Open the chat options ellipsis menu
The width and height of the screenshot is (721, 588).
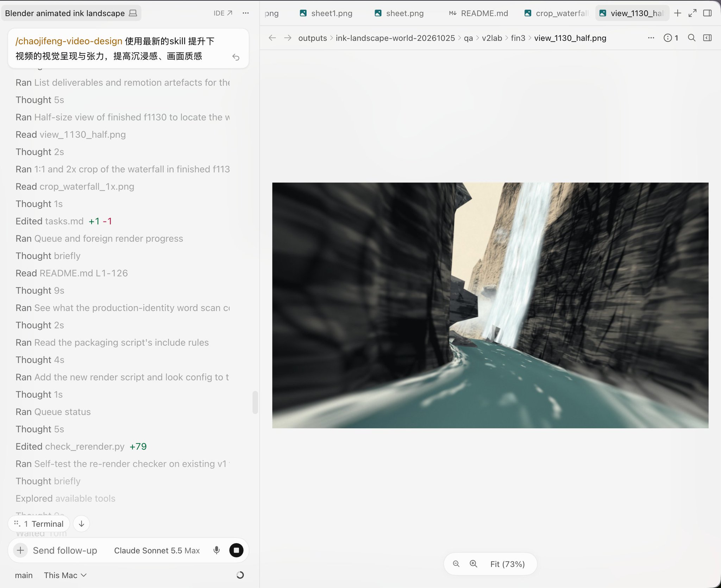tap(246, 13)
